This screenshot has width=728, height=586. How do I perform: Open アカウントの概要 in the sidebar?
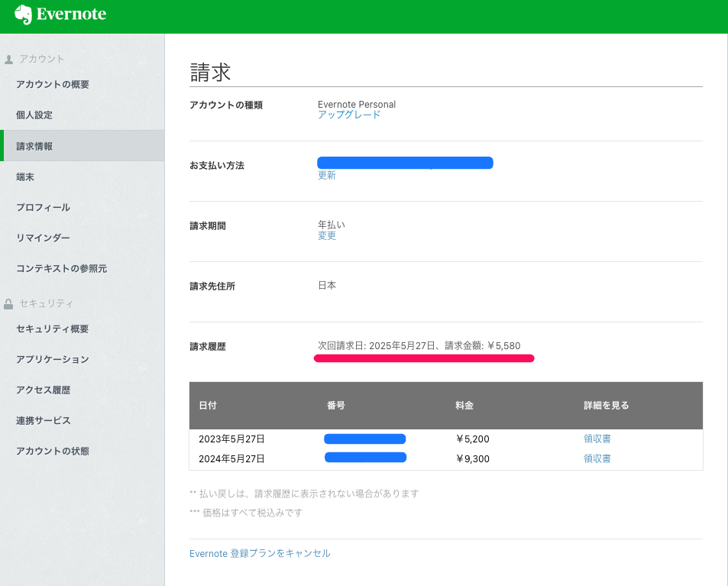click(x=53, y=85)
